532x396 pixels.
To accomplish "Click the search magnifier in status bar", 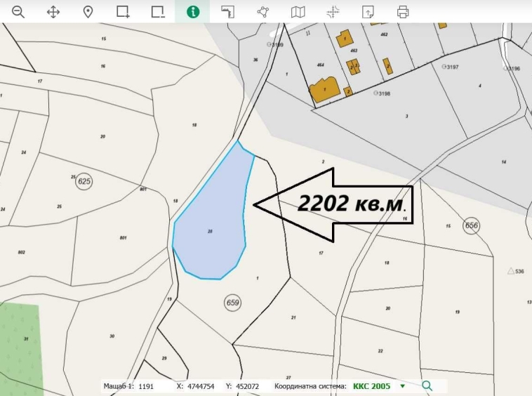I will [x=427, y=385].
